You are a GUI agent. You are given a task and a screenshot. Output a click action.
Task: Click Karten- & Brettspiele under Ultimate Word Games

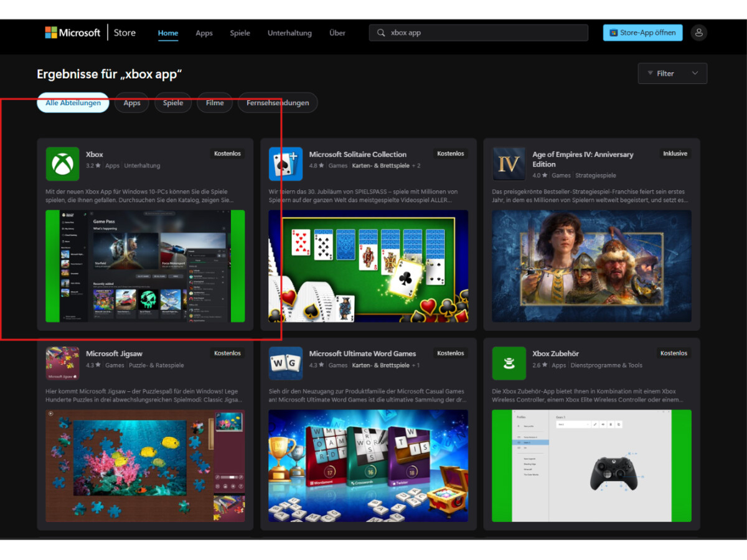[x=380, y=365]
